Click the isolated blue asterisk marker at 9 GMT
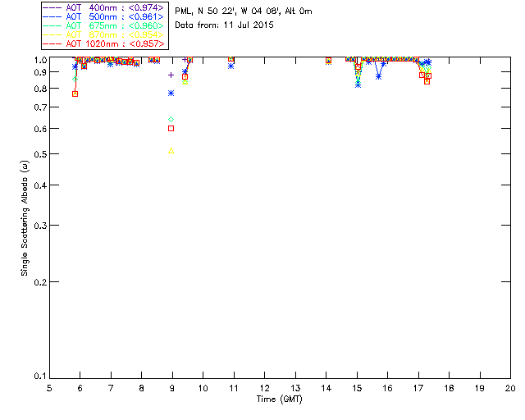The image size is (525, 420). click(x=171, y=94)
